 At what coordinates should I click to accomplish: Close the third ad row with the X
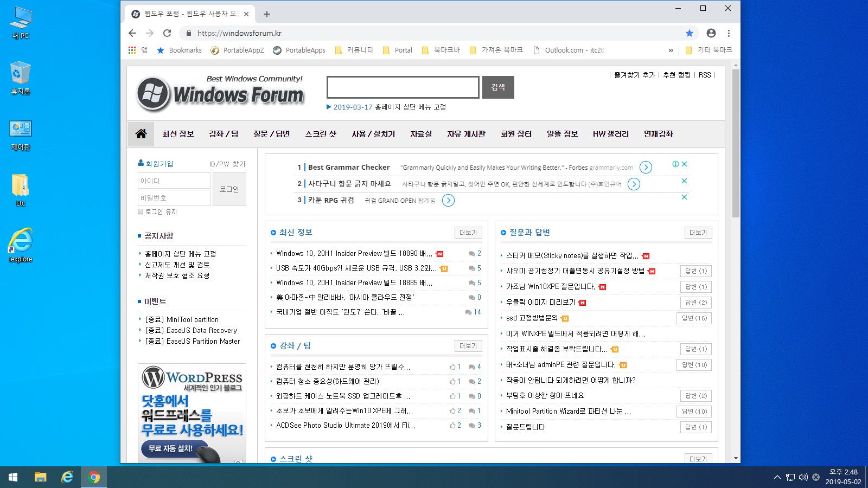pos(684,197)
